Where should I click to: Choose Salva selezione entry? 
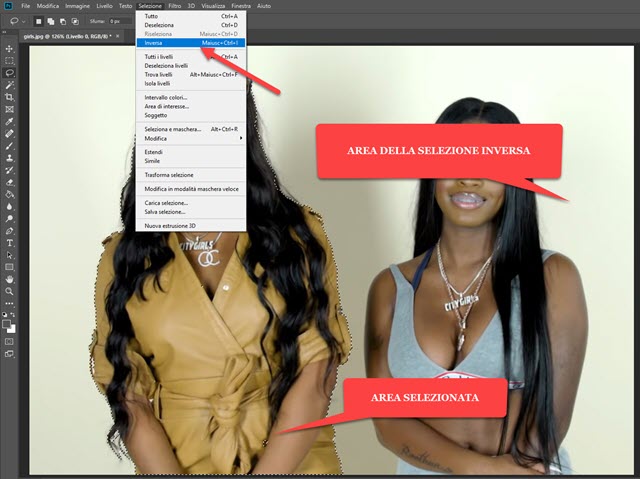coord(191,212)
